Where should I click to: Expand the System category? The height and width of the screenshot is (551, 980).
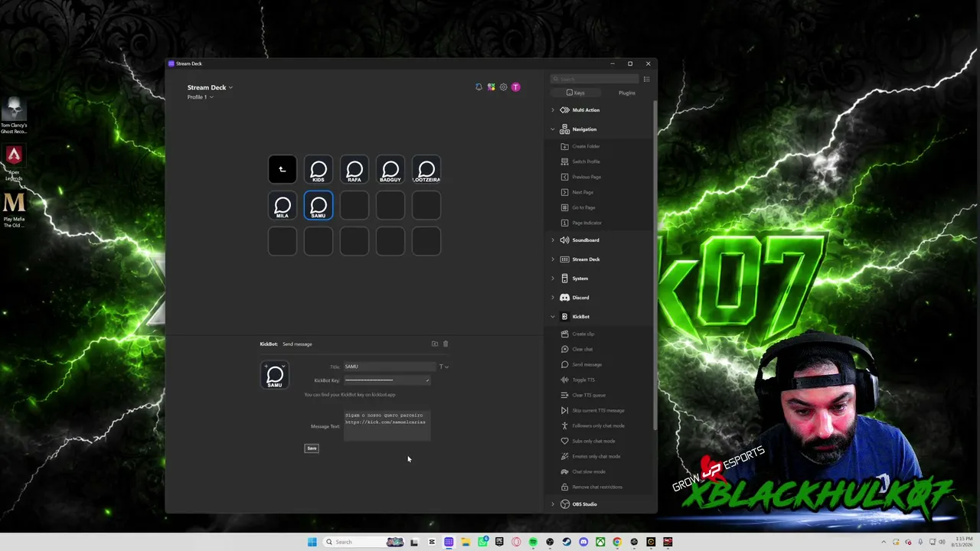553,279
